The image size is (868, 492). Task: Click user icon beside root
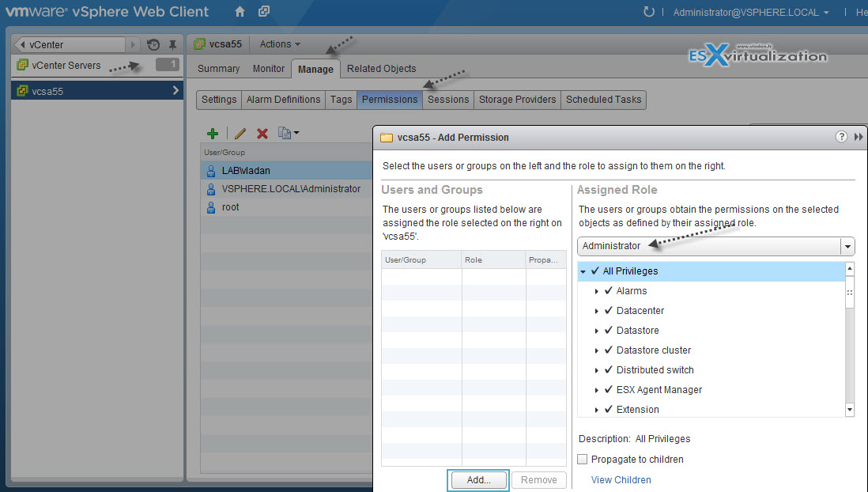point(211,208)
